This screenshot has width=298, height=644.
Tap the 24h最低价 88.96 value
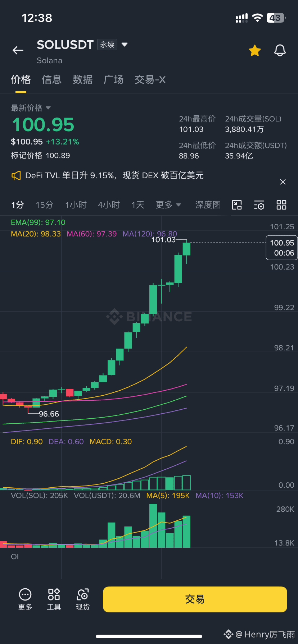coord(189,156)
